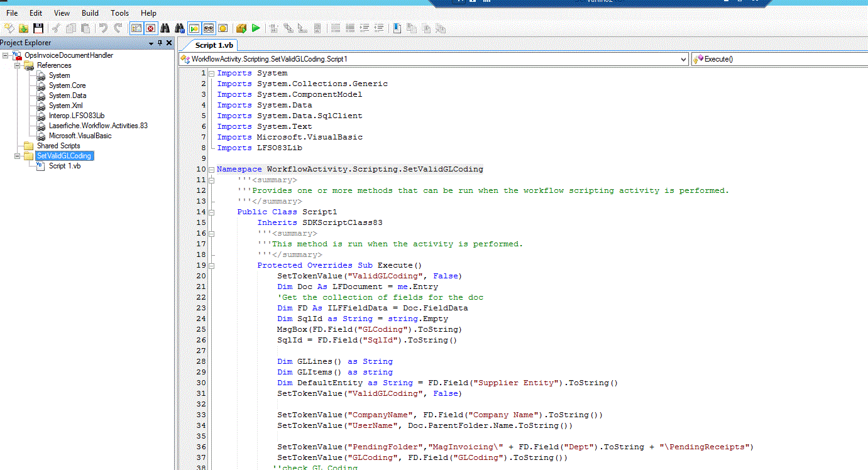
Task: Click the Build project box icon
Action: tap(241, 28)
